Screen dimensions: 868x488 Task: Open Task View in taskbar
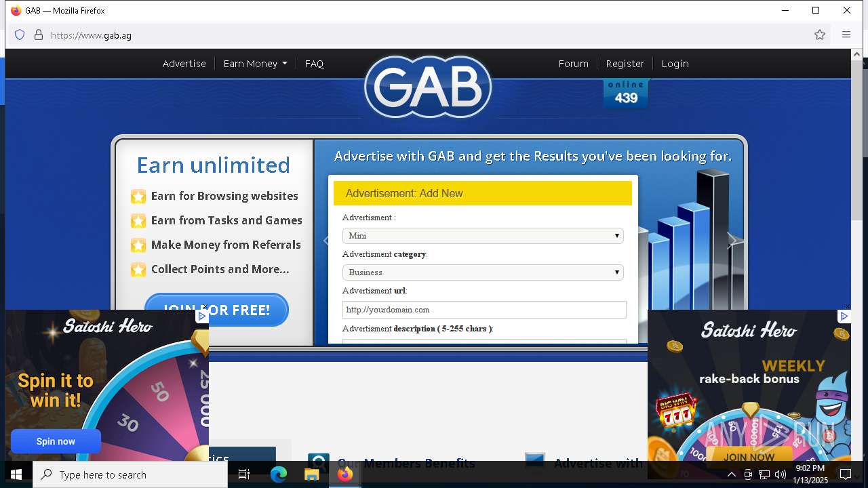pos(244,474)
